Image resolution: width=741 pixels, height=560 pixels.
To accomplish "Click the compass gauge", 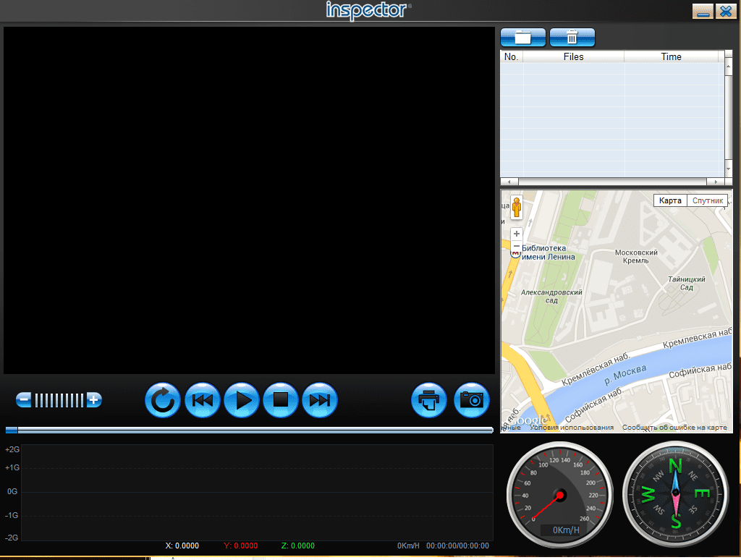I will [x=675, y=494].
